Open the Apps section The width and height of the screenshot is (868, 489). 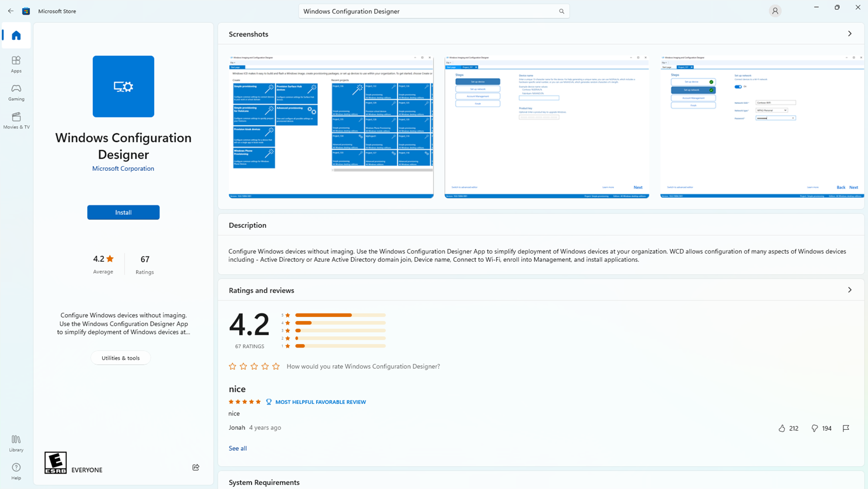pyautogui.click(x=16, y=64)
